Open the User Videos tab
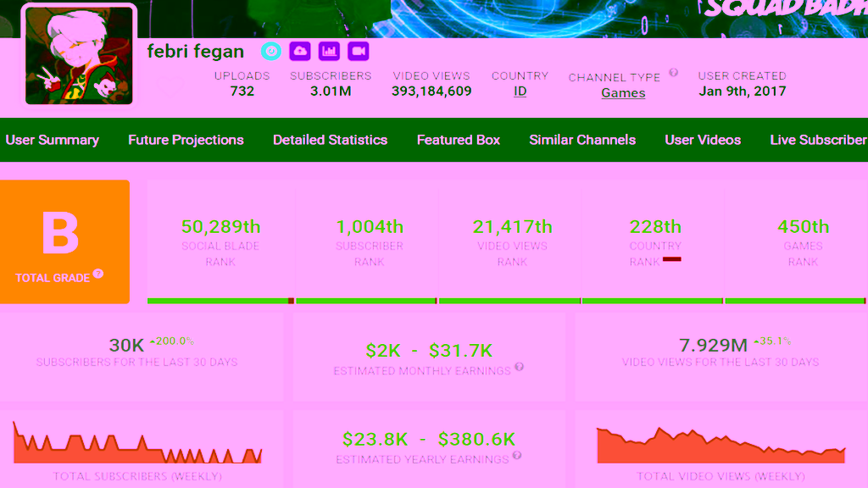 [x=703, y=140]
